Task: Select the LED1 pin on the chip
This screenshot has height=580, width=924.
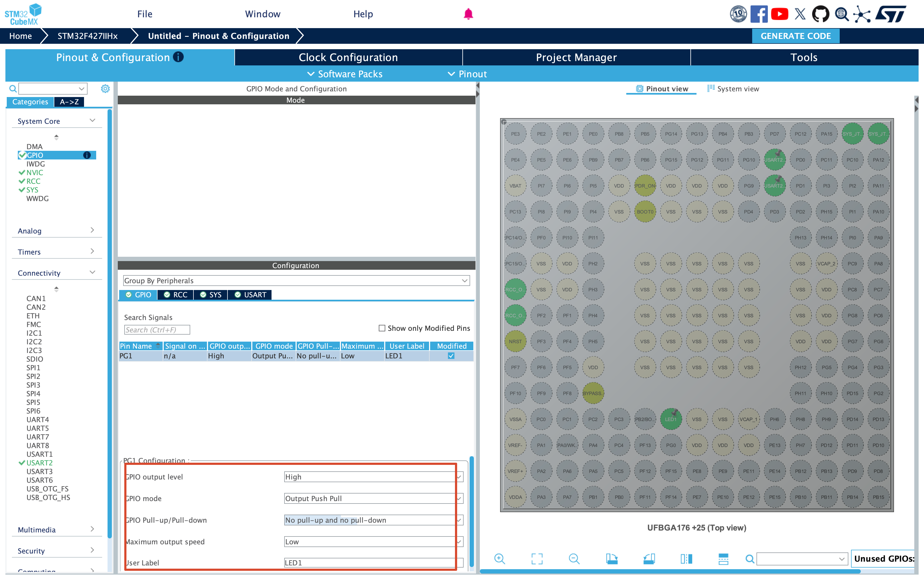Action: tap(671, 419)
